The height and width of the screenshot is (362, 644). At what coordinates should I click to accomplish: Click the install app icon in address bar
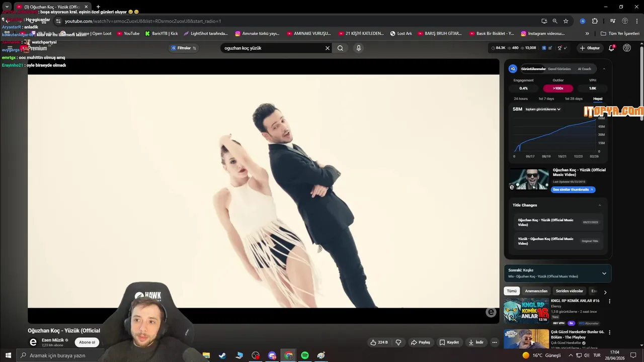click(544, 21)
